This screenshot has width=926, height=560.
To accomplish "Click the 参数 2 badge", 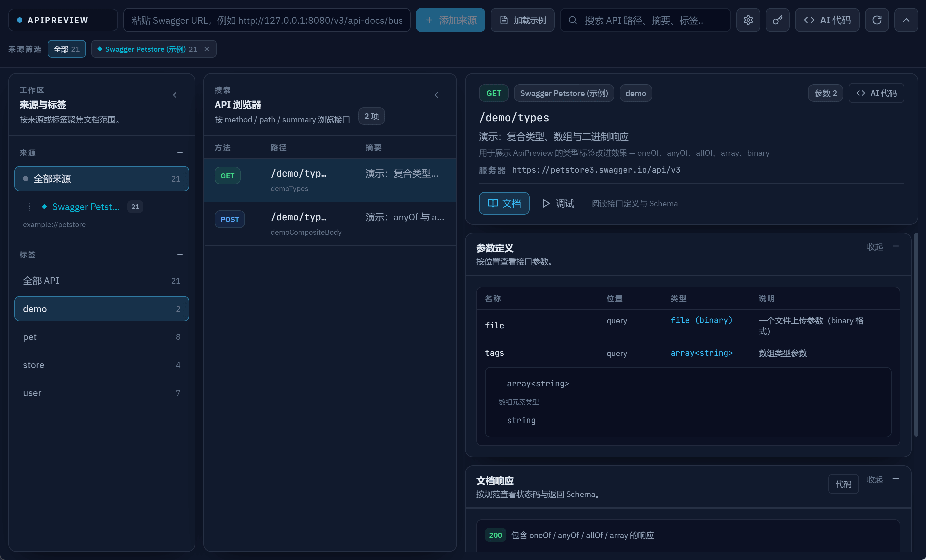I will click(x=825, y=93).
